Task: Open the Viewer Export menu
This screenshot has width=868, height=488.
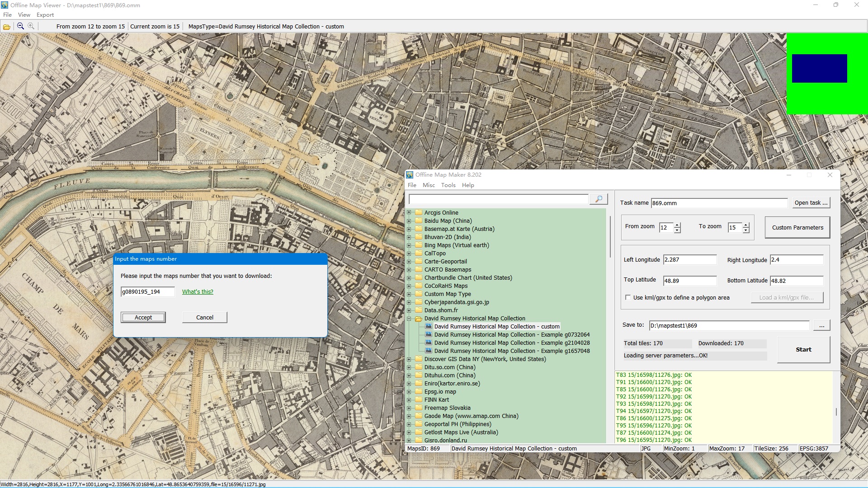Action: point(45,15)
